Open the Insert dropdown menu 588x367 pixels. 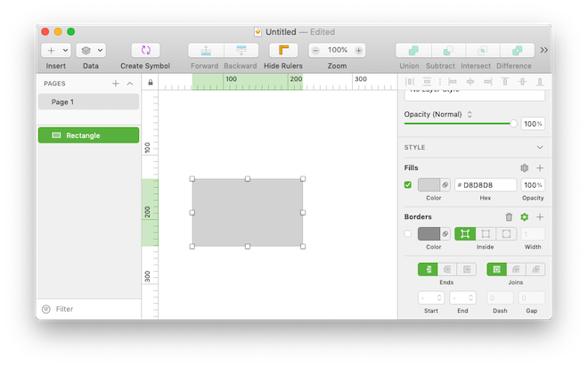click(57, 51)
